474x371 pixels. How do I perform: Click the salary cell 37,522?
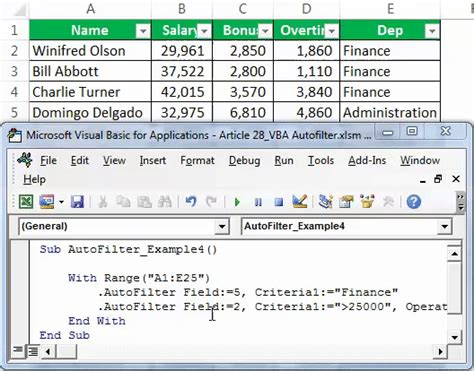[x=182, y=71]
